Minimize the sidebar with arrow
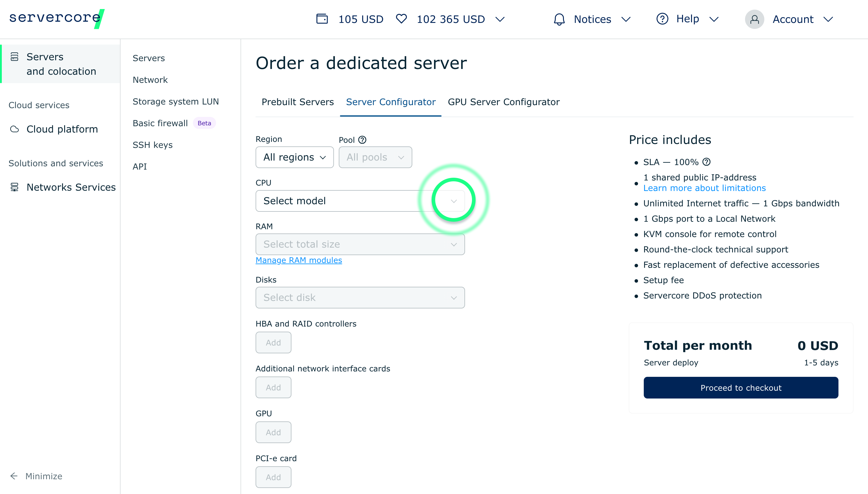 tap(14, 476)
